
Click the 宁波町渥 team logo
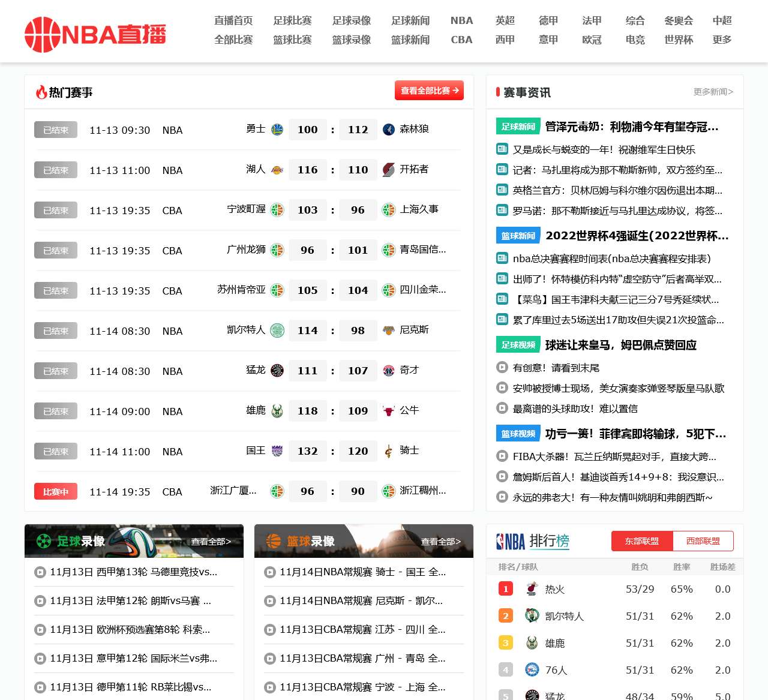(x=277, y=209)
